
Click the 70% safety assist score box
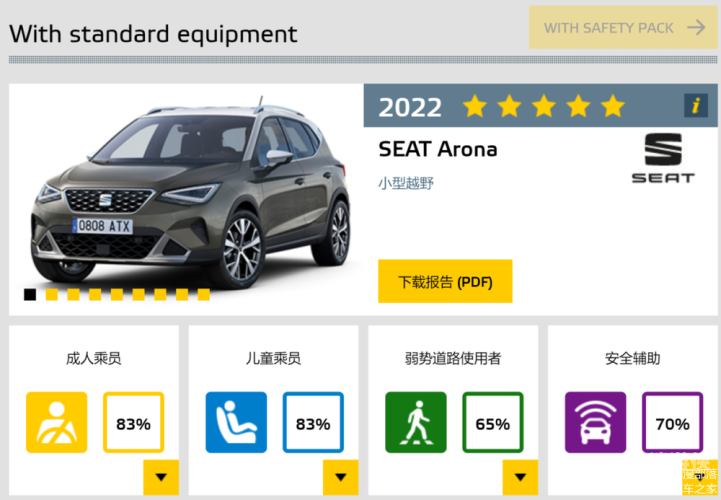pos(672,422)
